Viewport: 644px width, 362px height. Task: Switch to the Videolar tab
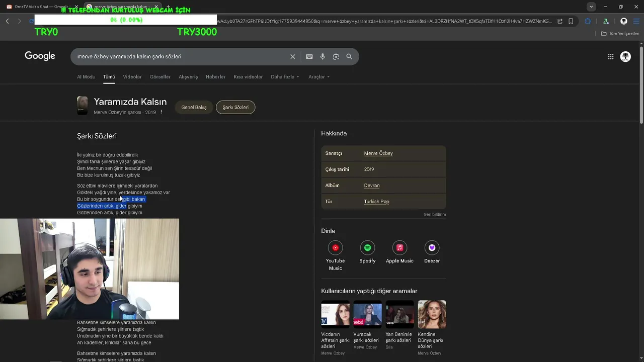tap(132, 77)
